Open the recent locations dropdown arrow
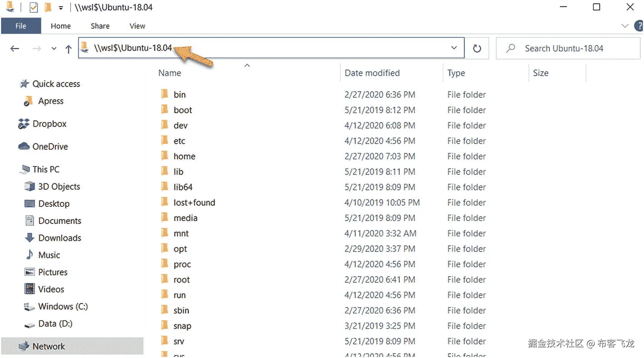The width and height of the screenshot is (644, 358). [54, 49]
